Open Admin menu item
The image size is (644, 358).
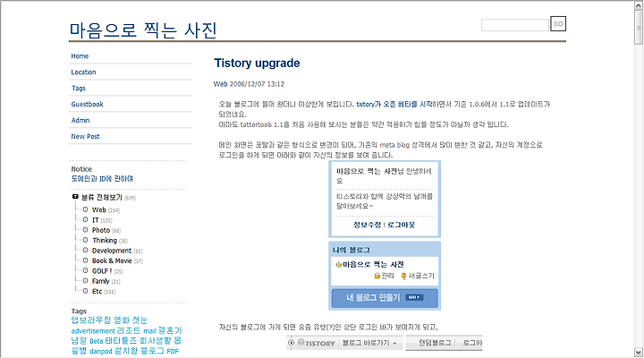pos(80,120)
